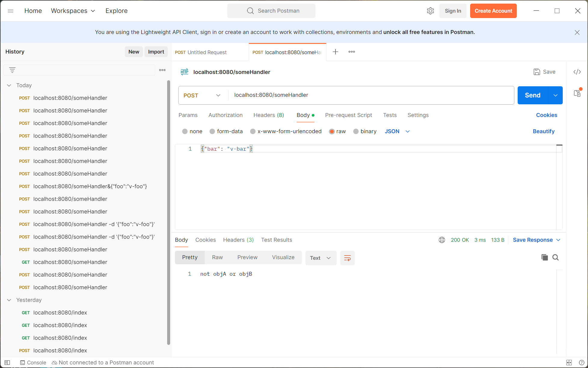Click the New button in History

coord(134,52)
